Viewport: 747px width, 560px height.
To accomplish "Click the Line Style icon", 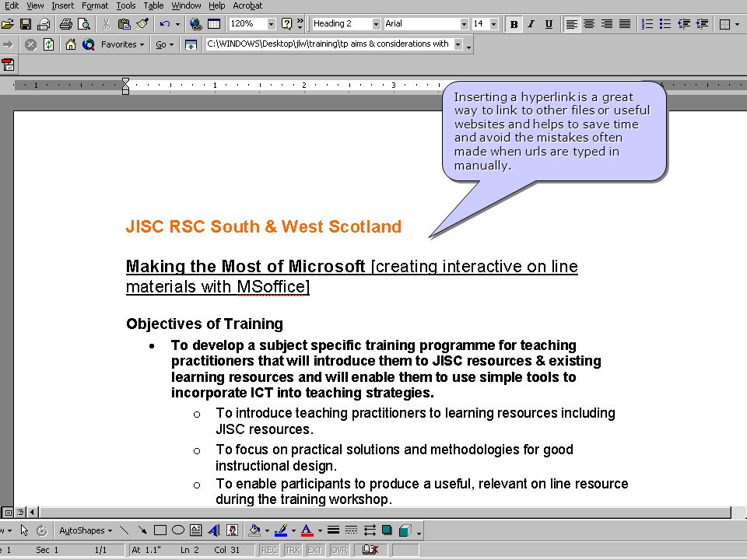I will coord(334,530).
